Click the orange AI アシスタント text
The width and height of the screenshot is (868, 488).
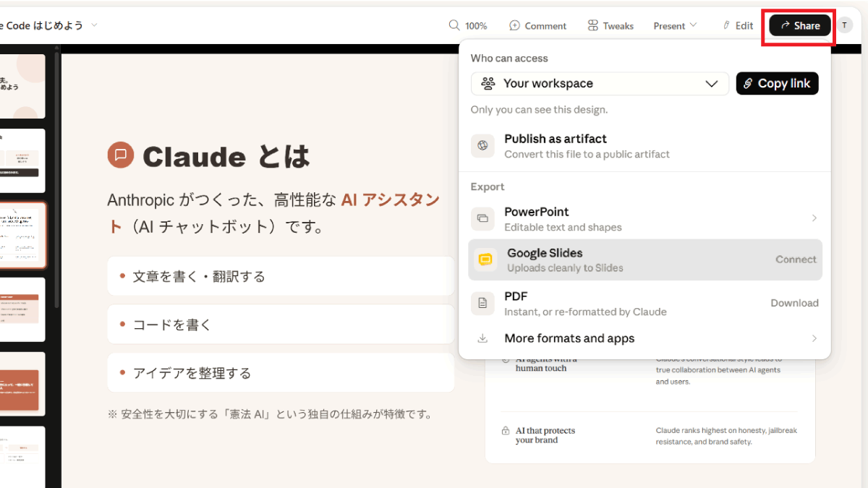(390, 200)
